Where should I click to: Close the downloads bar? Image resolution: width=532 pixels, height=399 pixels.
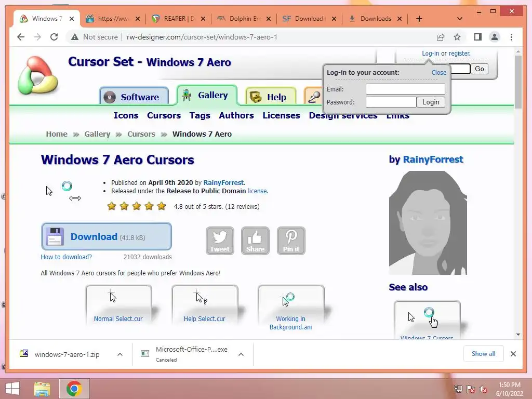pos(513,354)
